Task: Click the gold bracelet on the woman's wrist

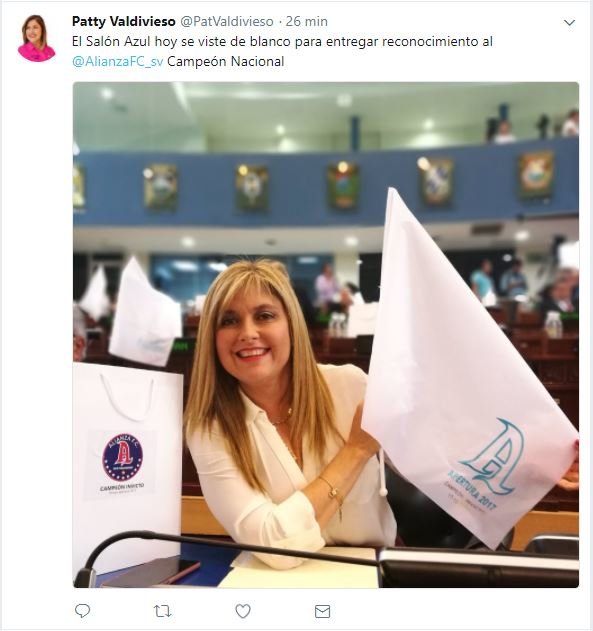Action: click(333, 494)
